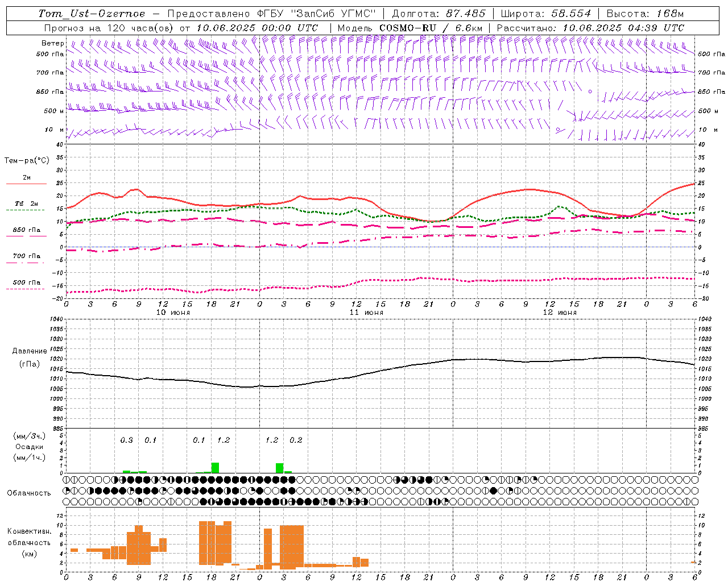
Task: Click the tall green precipitation bar at 18h on 10 June
Action: click(x=215, y=468)
